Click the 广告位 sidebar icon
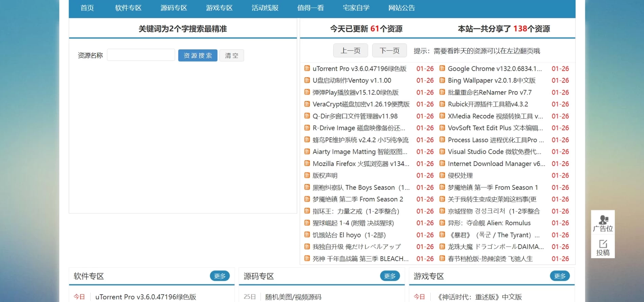644x302 pixels. [603, 223]
